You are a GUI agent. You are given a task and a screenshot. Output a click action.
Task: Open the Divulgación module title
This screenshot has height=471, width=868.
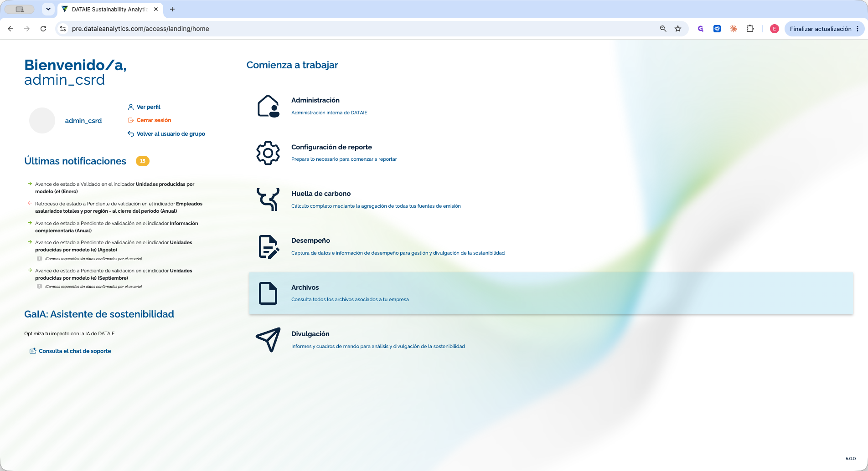click(310, 334)
